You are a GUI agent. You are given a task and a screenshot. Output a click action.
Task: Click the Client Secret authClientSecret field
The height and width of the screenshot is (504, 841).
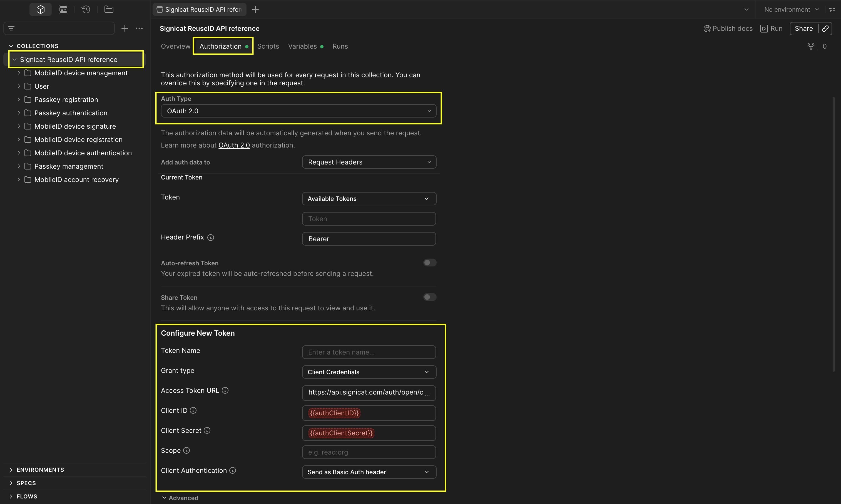coord(369,433)
